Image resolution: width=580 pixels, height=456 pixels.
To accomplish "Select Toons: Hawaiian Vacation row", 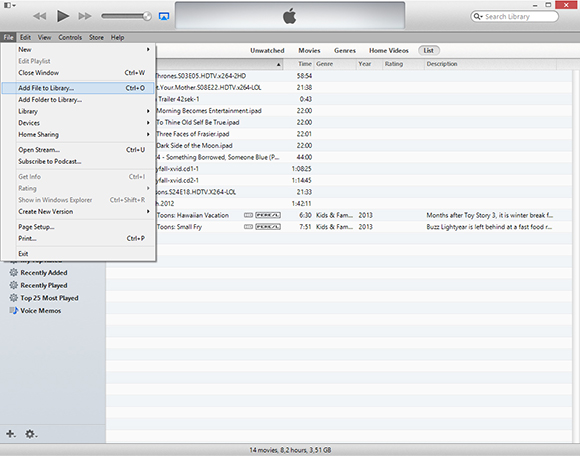I will [364, 215].
